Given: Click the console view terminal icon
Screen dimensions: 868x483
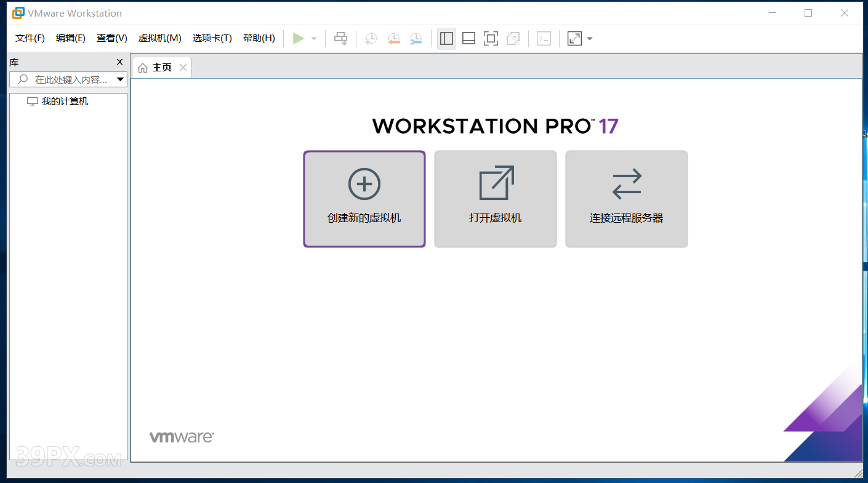Looking at the screenshot, I should [x=544, y=38].
